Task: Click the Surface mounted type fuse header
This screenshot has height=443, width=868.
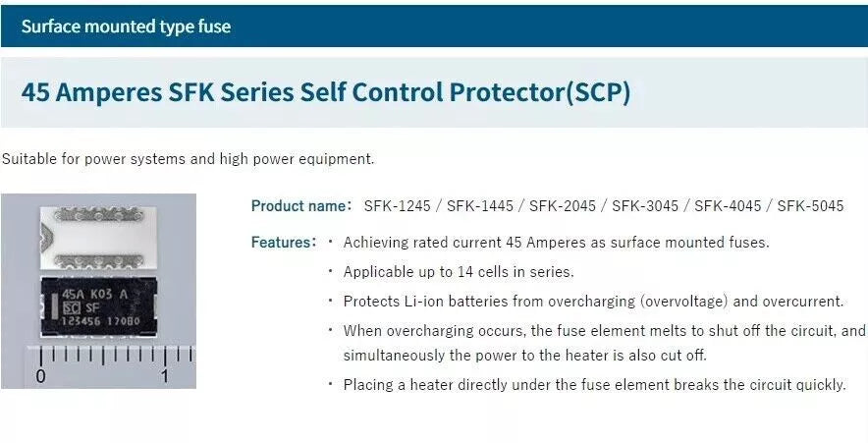Action: 126,26
